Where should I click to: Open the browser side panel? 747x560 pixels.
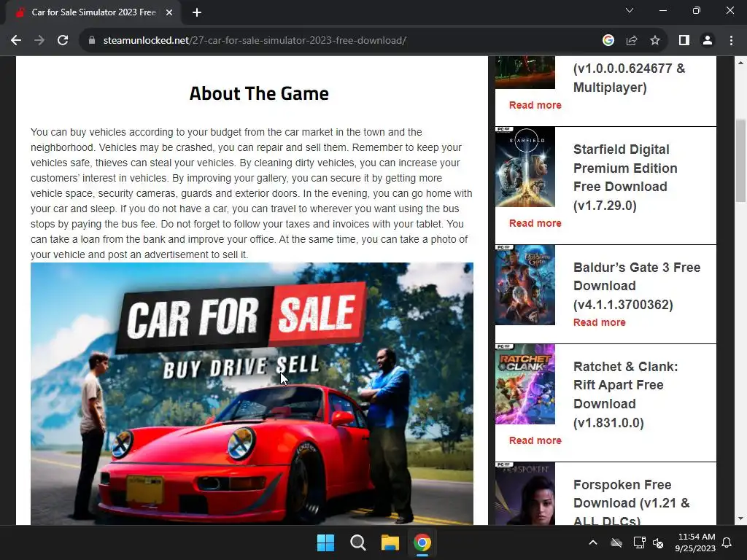point(684,41)
